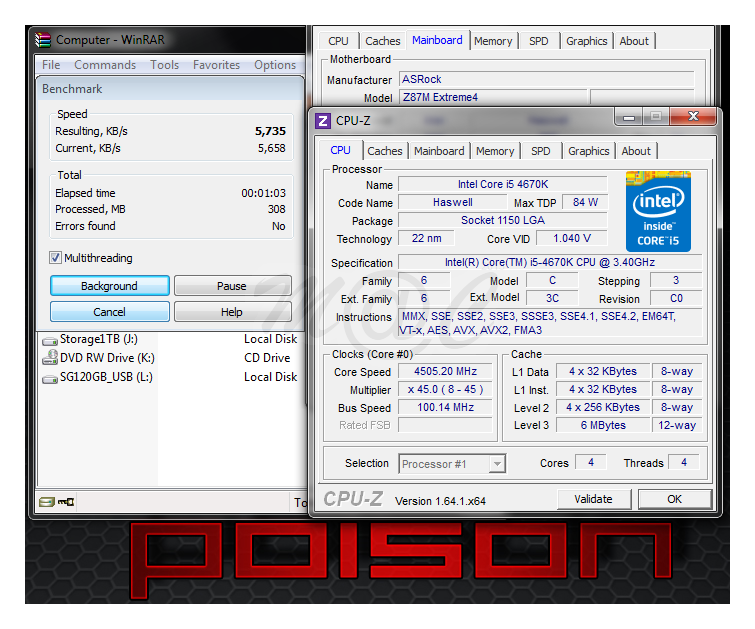Click the key password icon in status bar

[66, 502]
